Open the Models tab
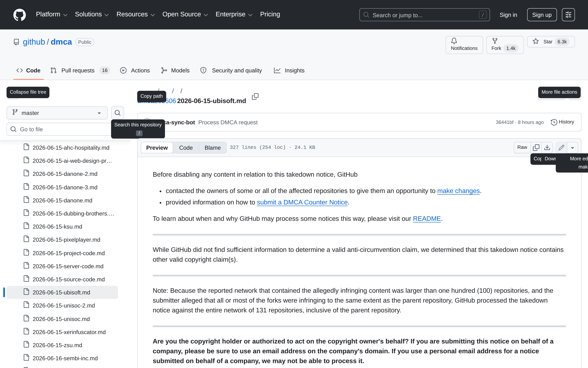588x368 pixels. pyautogui.click(x=175, y=70)
